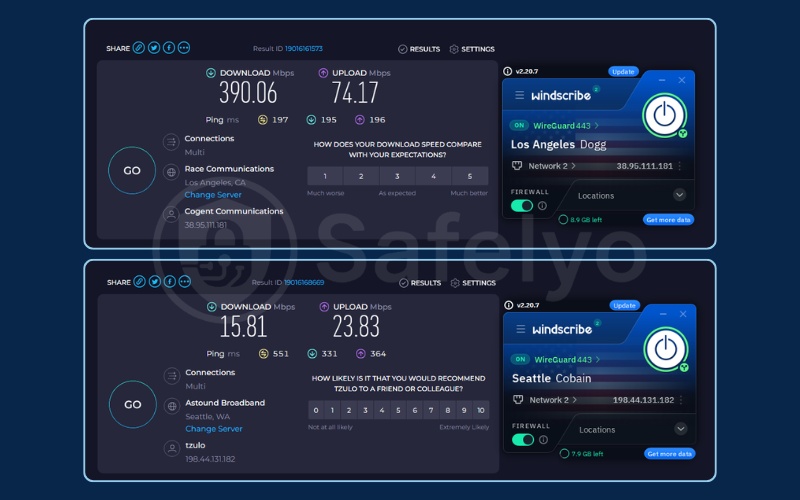This screenshot has width=800, height=500.
Task: Click network icon beside Network 2, Seattle
Action: coord(518,399)
